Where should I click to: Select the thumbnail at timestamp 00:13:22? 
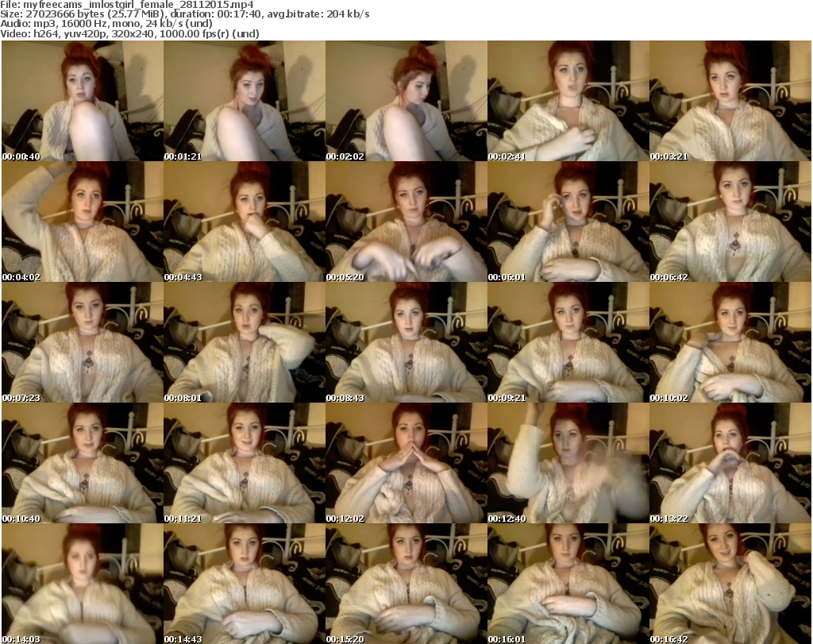point(730,464)
